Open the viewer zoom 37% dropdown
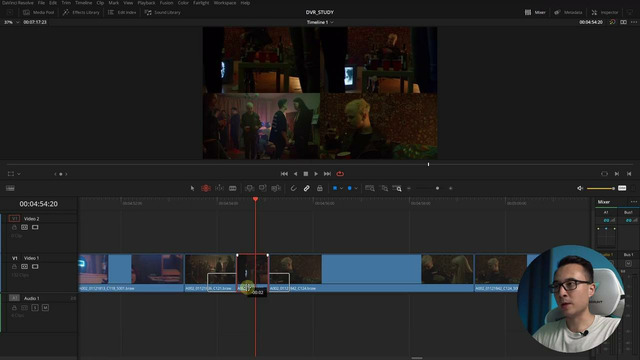The image size is (640, 360). tap(11, 22)
